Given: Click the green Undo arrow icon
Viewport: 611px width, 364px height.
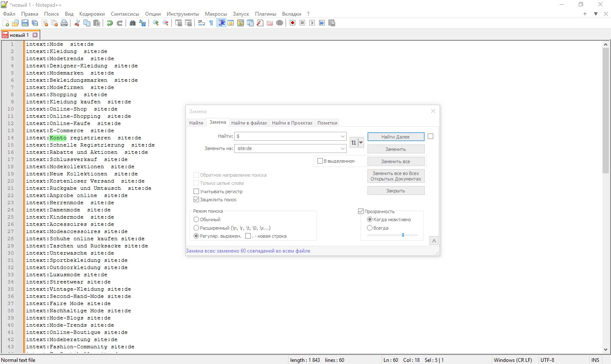Looking at the screenshot, I should click(x=109, y=23).
